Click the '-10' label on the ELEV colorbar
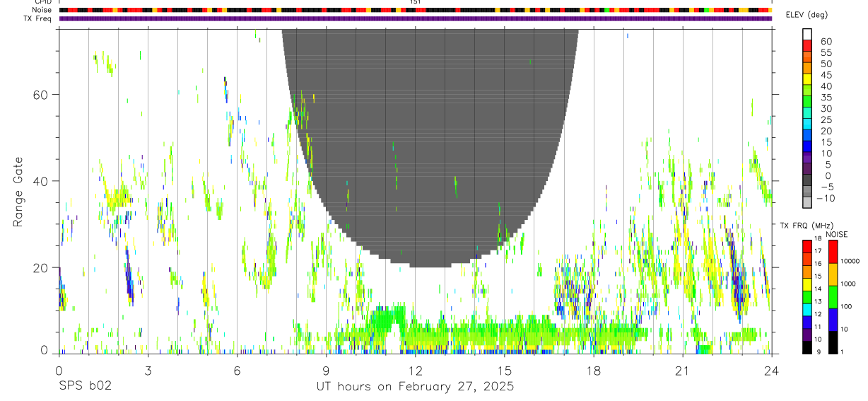Screen dimensions: 868x401 827,198
